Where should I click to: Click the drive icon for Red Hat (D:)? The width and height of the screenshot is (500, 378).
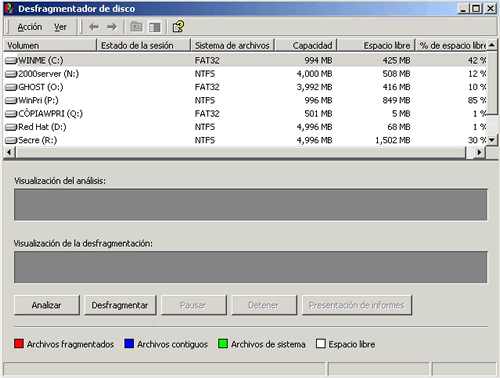click(11, 127)
